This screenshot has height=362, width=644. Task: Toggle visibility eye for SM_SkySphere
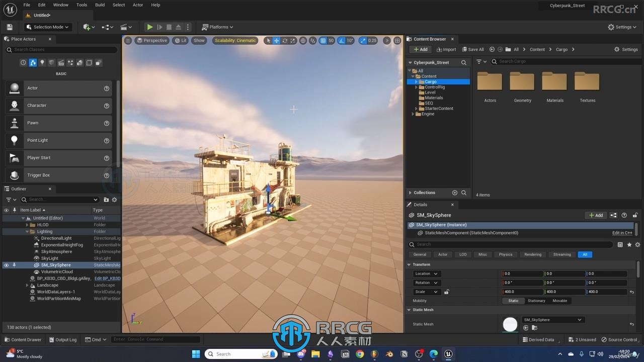pyautogui.click(x=7, y=265)
